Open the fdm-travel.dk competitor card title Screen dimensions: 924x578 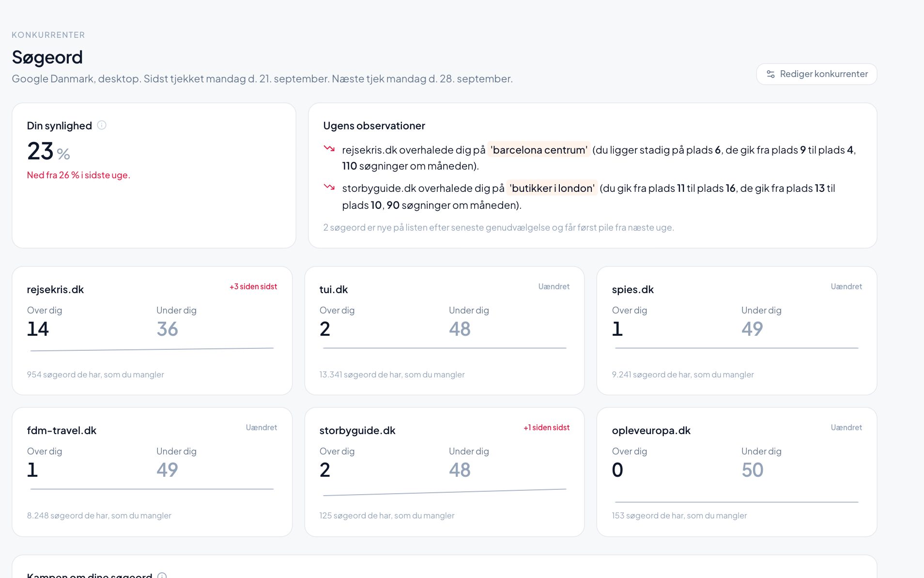pos(62,430)
